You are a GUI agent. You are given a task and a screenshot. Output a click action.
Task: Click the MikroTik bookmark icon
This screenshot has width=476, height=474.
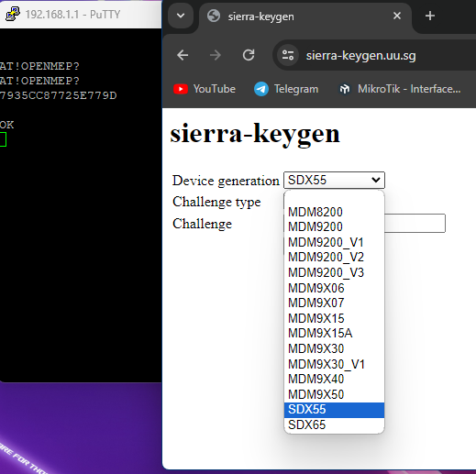(345, 89)
